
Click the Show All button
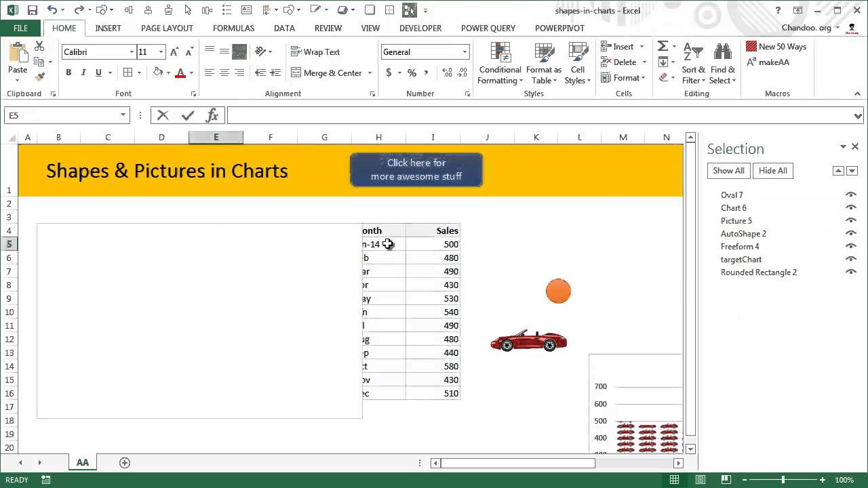click(x=728, y=171)
